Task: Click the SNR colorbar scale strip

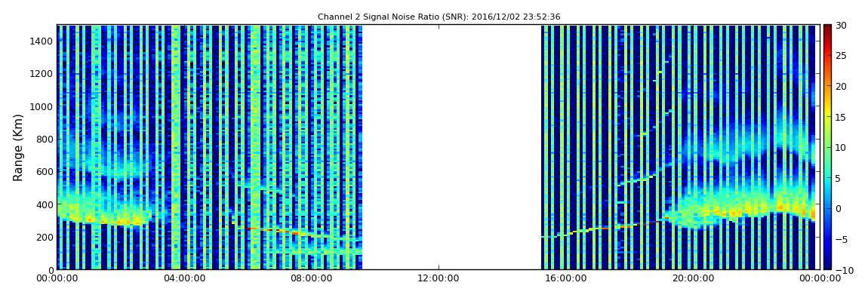Action: pyautogui.click(x=827, y=147)
